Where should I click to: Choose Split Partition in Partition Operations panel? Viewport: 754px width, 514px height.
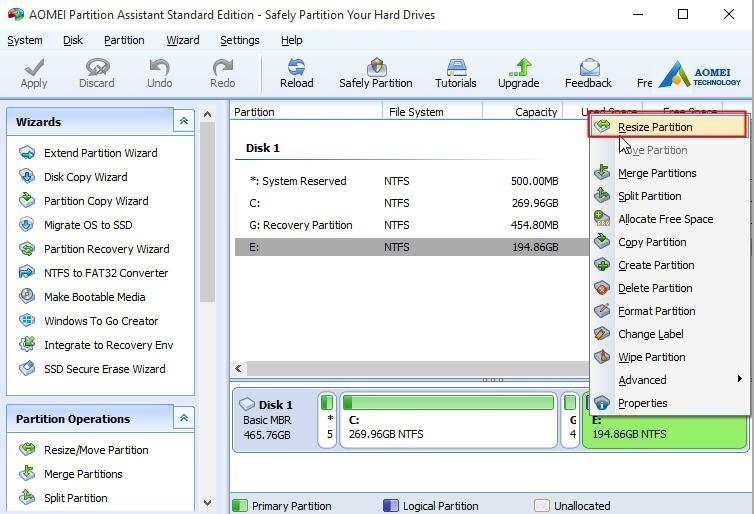click(75, 498)
